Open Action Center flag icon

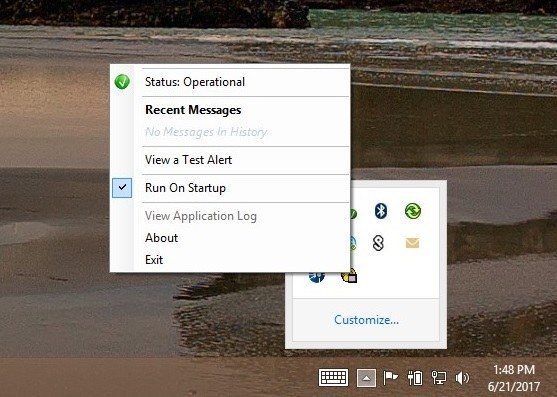(x=390, y=378)
